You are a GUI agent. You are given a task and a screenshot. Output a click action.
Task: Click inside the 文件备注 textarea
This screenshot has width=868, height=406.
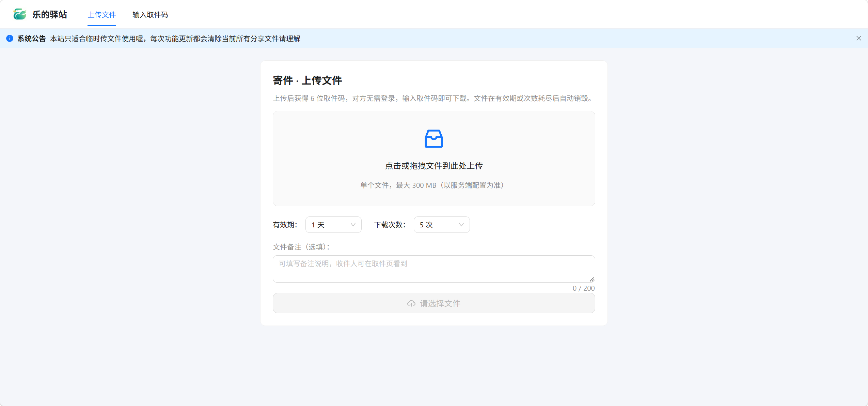coord(434,269)
